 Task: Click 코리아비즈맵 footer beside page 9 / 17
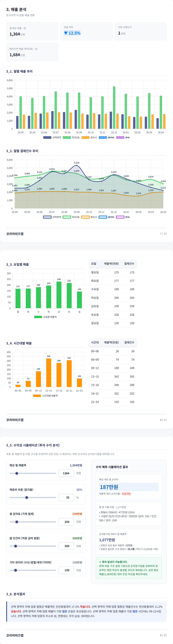click(x=15, y=635)
